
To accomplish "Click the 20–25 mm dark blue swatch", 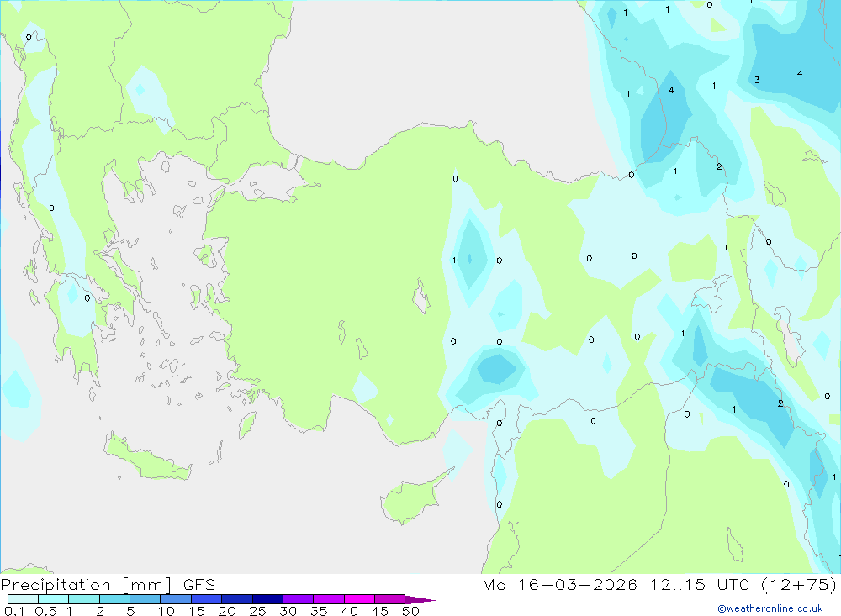I will pyautogui.click(x=236, y=599).
